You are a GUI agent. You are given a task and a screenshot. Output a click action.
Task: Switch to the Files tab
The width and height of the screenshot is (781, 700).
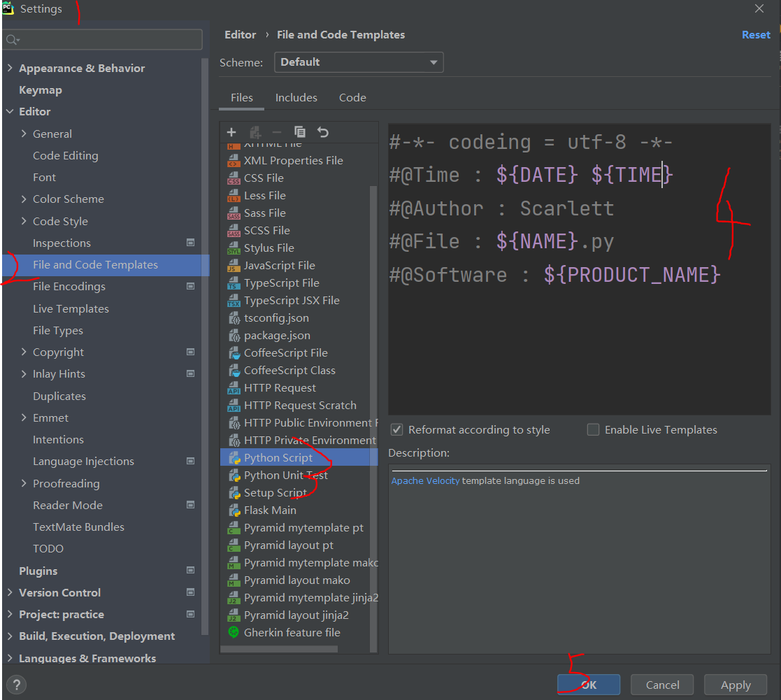[242, 98]
